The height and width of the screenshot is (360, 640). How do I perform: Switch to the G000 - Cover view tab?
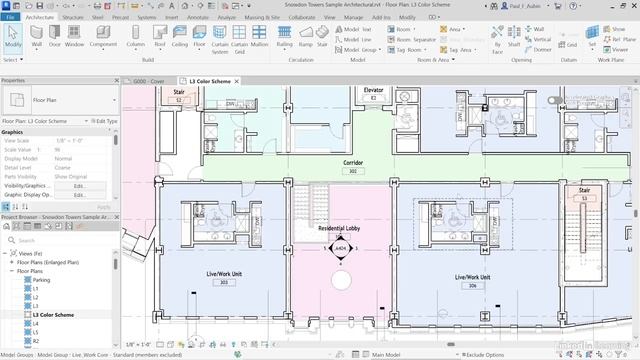pos(149,81)
